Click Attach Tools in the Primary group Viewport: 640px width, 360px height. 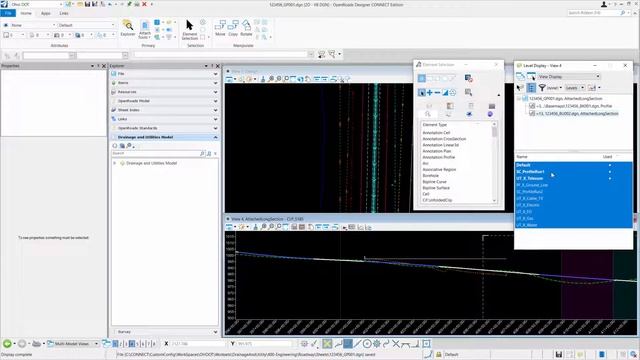145,29
